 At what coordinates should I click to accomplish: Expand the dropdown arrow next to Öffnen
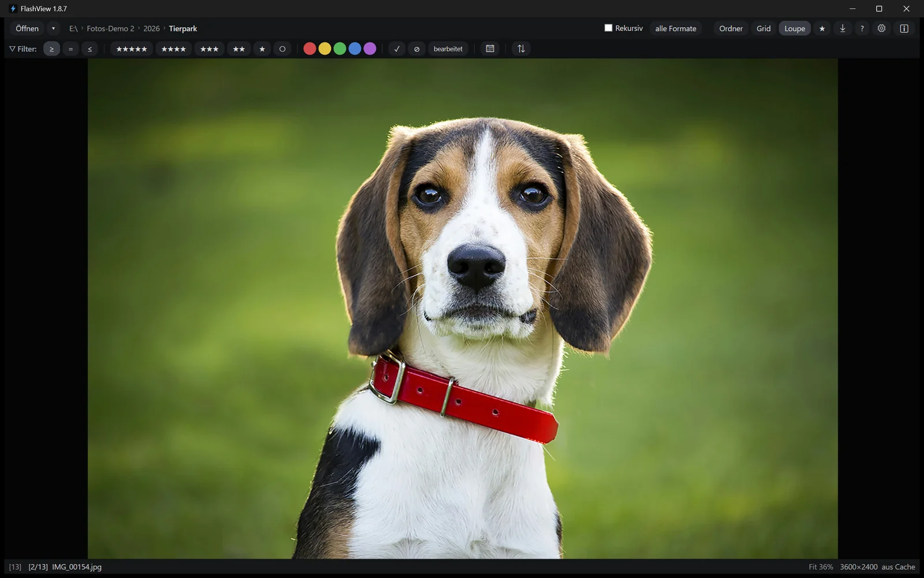[53, 28]
